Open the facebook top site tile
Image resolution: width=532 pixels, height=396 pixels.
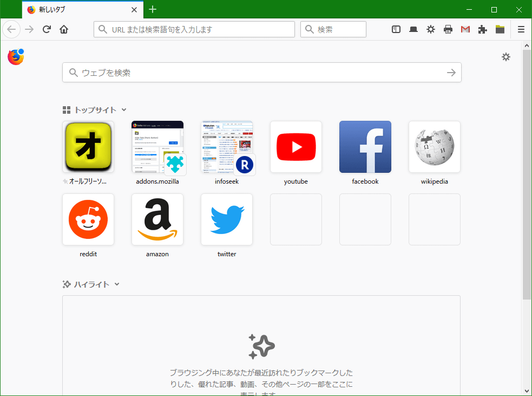pyautogui.click(x=365, y=147)
